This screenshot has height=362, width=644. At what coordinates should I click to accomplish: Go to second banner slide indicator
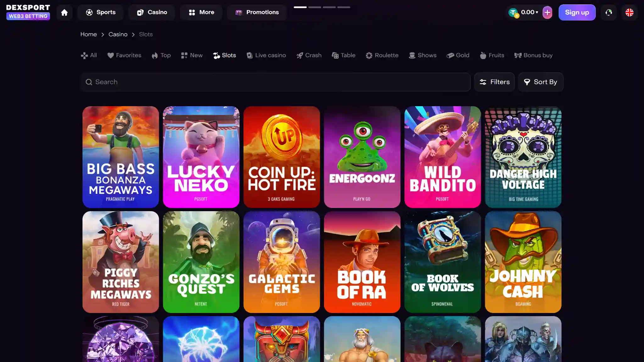tap(315, 7)
